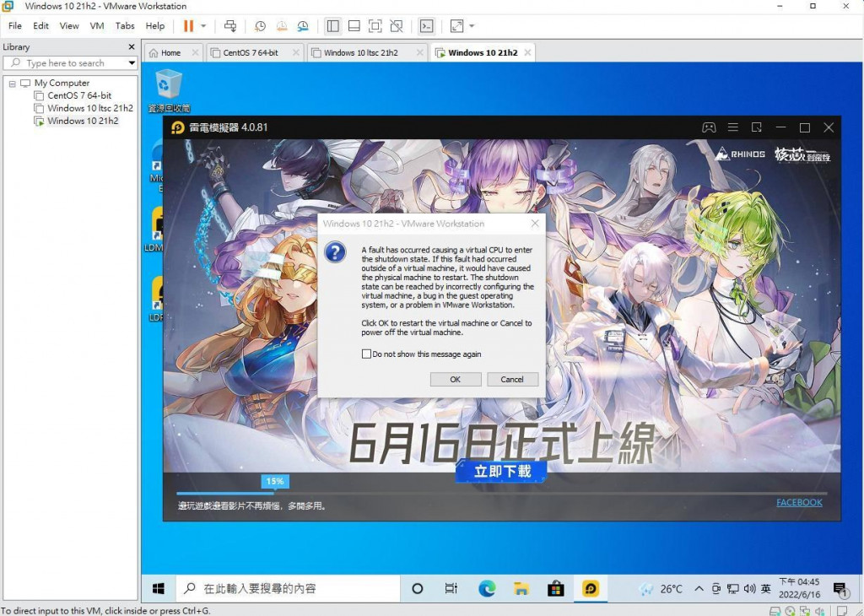Open File Explorer from guest taskbar

click(521, 588)
